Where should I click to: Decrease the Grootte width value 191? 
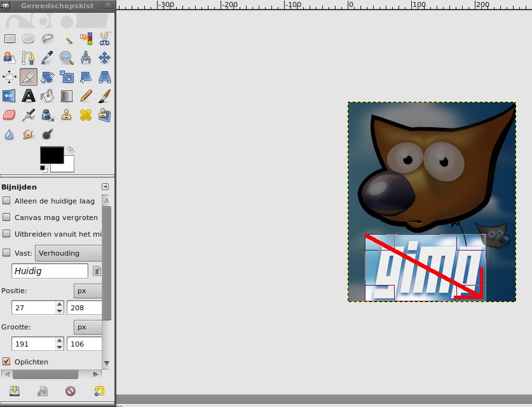click(x=60, y=347)
